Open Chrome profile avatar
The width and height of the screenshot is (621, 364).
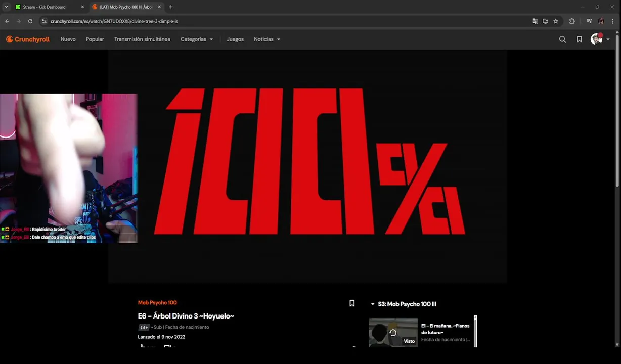(x=601, y=21)
